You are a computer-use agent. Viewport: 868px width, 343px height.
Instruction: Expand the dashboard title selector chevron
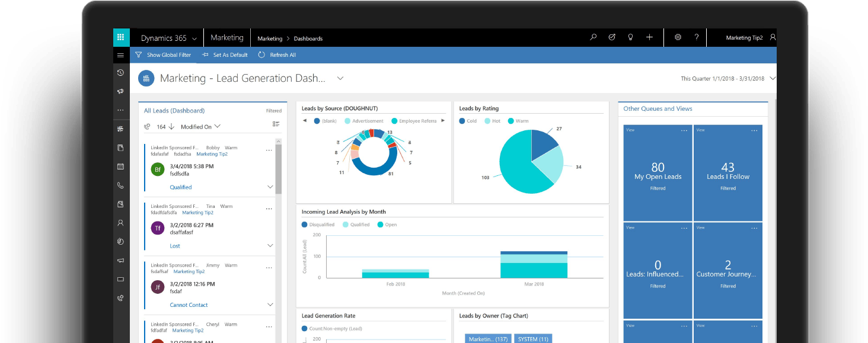click(x=340, y=78)
